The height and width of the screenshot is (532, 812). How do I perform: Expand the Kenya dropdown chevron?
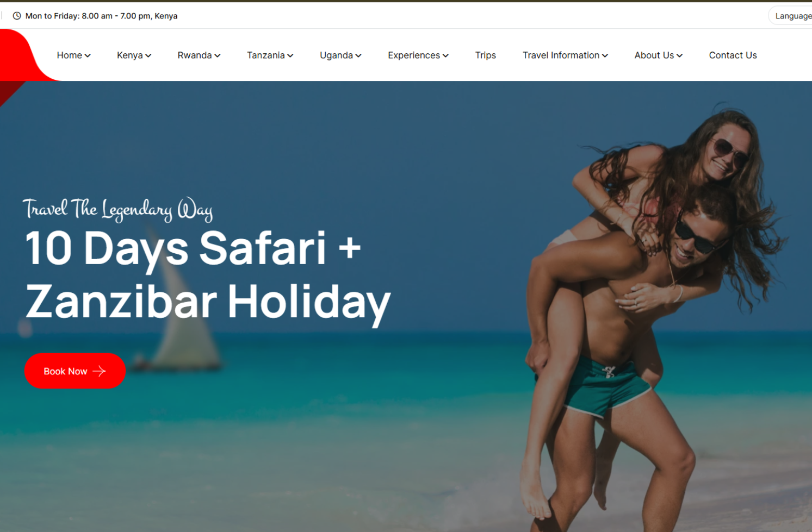pos(148,55)
